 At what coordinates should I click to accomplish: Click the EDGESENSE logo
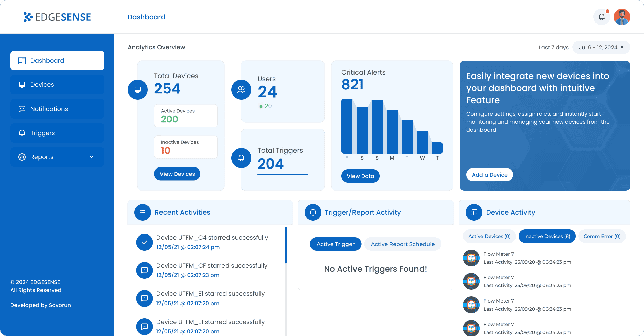point(57,17)
